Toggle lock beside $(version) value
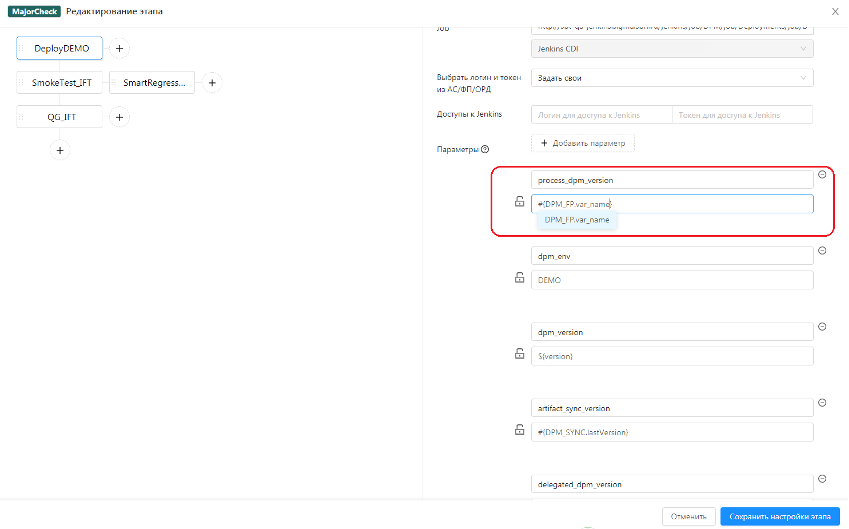Screen dimensions: 849x529 pos(519,355)
